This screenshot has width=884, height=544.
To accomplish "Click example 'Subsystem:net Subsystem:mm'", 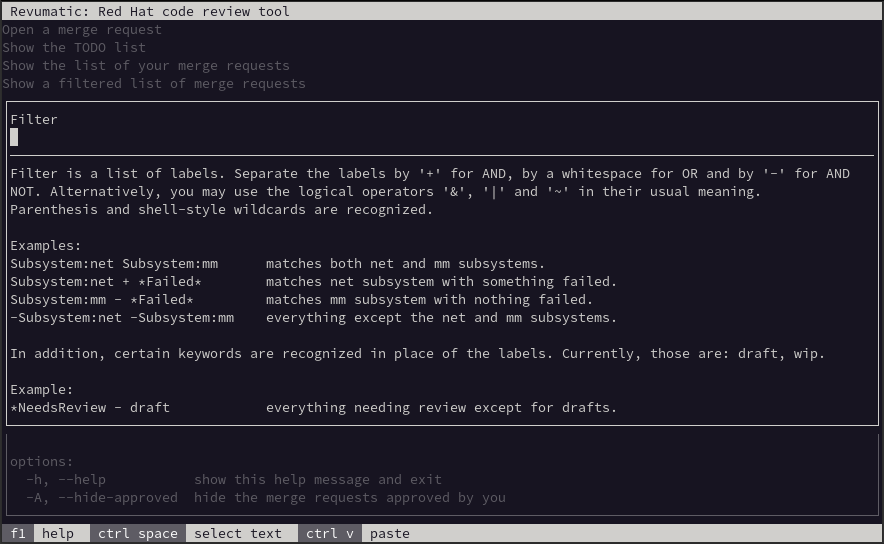I will click(114, 264).
